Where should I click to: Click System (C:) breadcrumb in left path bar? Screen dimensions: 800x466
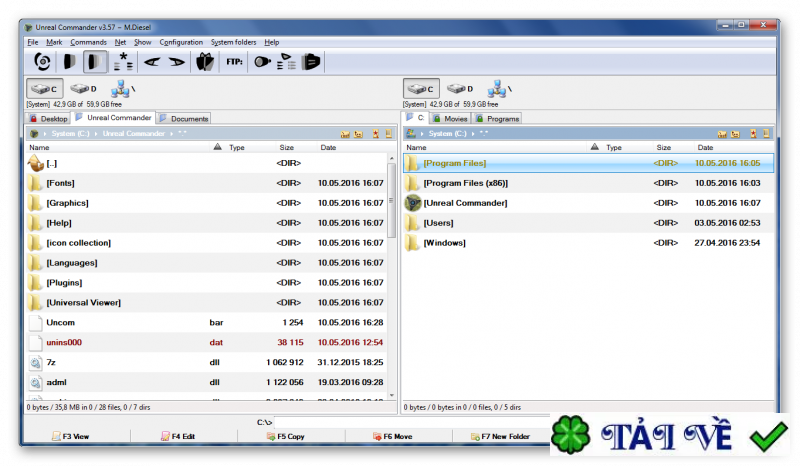click(x=70, y=134)
